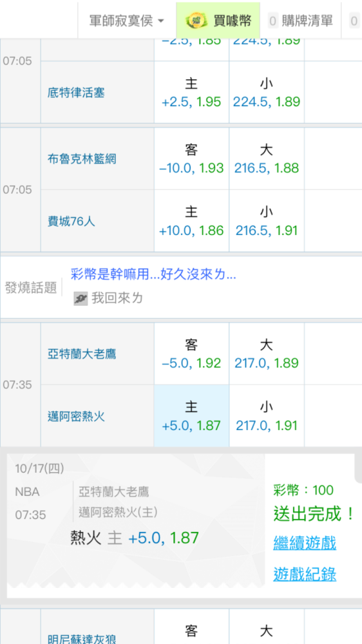The image size is (362, 644).
Task: Choose 小 217.0, 1.91 under bet
Action: click(x=267, y=416)
